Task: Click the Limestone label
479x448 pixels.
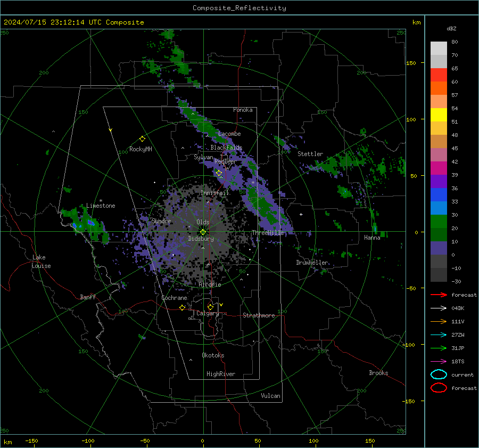Action: coord(101,206)
